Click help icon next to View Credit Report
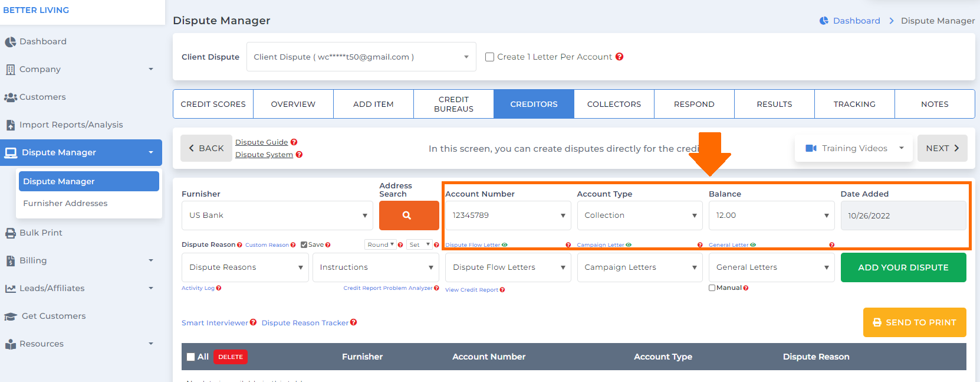Viewport: 980px width, 382px height. pos(502,290)
